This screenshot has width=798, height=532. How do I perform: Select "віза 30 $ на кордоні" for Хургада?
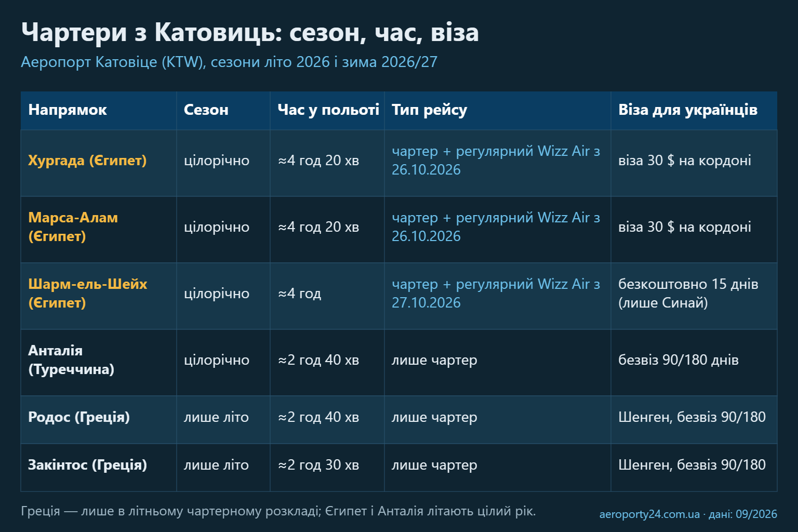coord(685,161)
